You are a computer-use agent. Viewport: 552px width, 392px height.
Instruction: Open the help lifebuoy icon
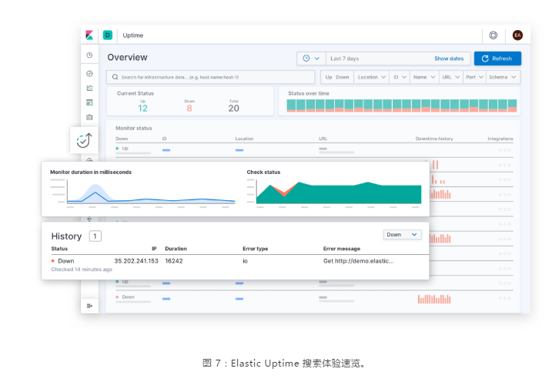click(493, 35)
